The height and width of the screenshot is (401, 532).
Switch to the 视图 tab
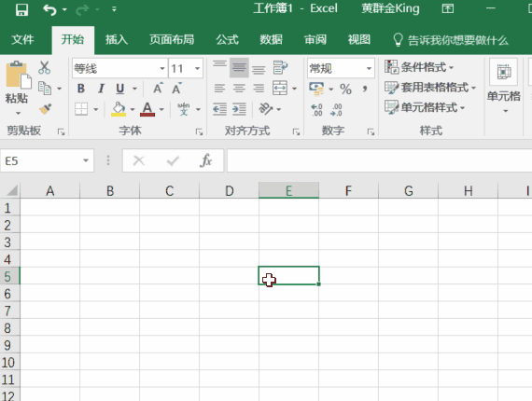click(359, 40)
